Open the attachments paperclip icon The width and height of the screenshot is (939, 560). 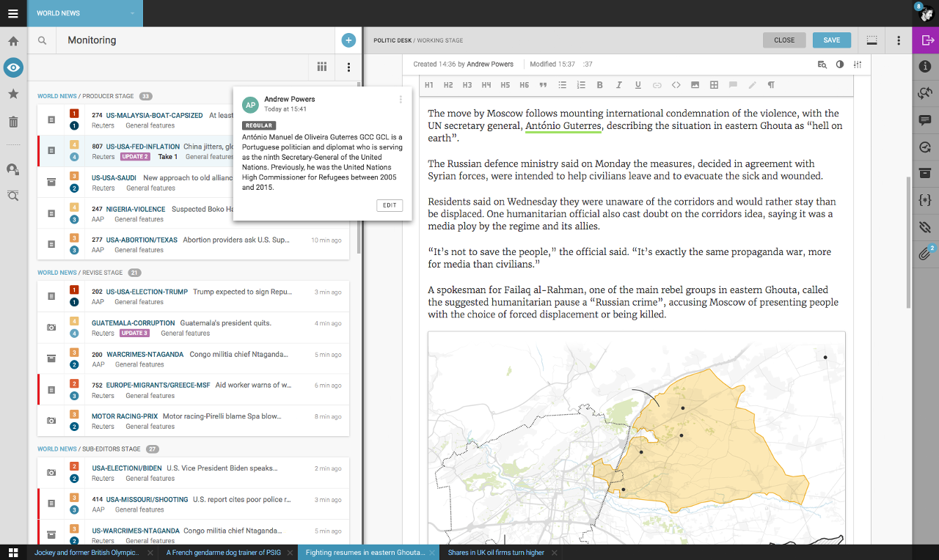point(925,254)
